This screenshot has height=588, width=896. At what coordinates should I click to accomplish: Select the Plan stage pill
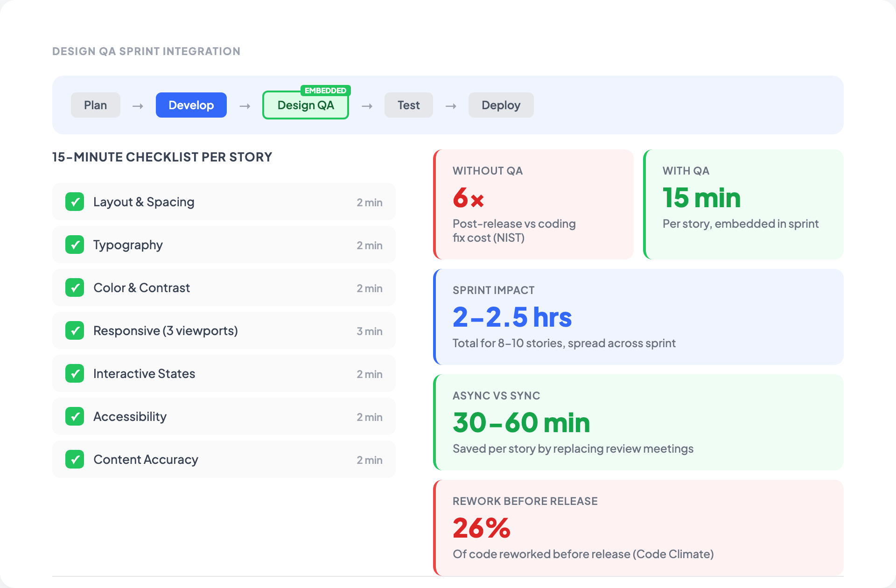[x=96, y=105]
